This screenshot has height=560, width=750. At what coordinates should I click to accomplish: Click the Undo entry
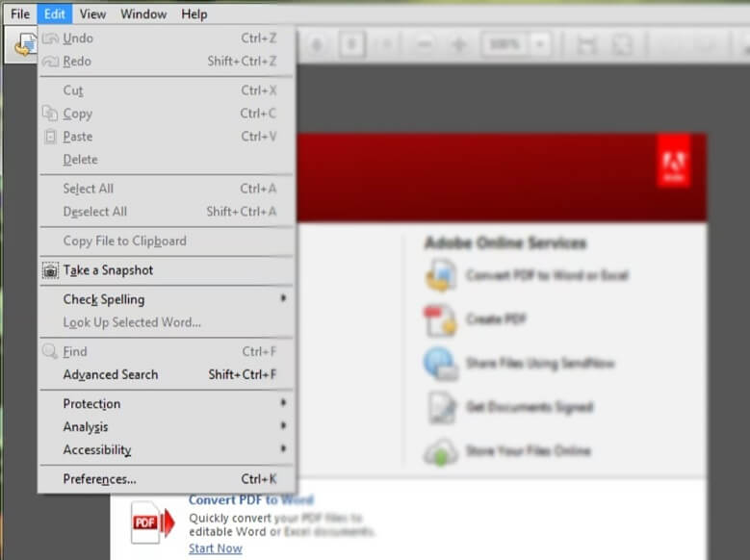coord(167,38)
